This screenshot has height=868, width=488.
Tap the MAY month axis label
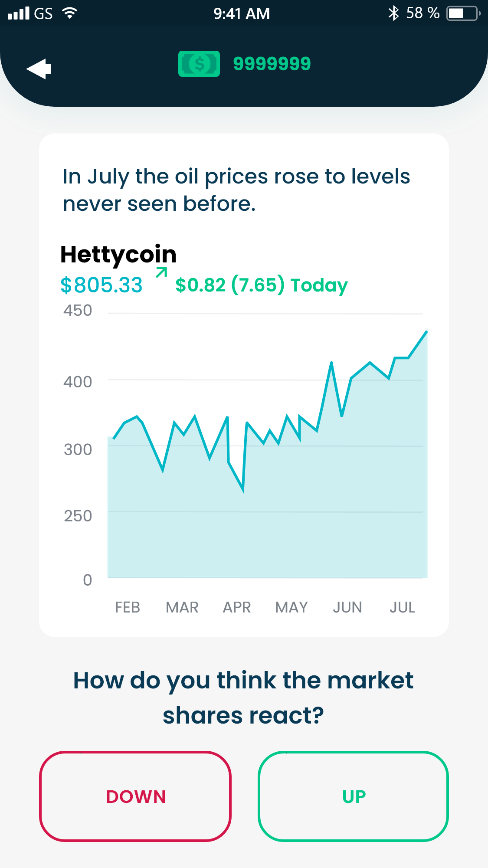291,607
